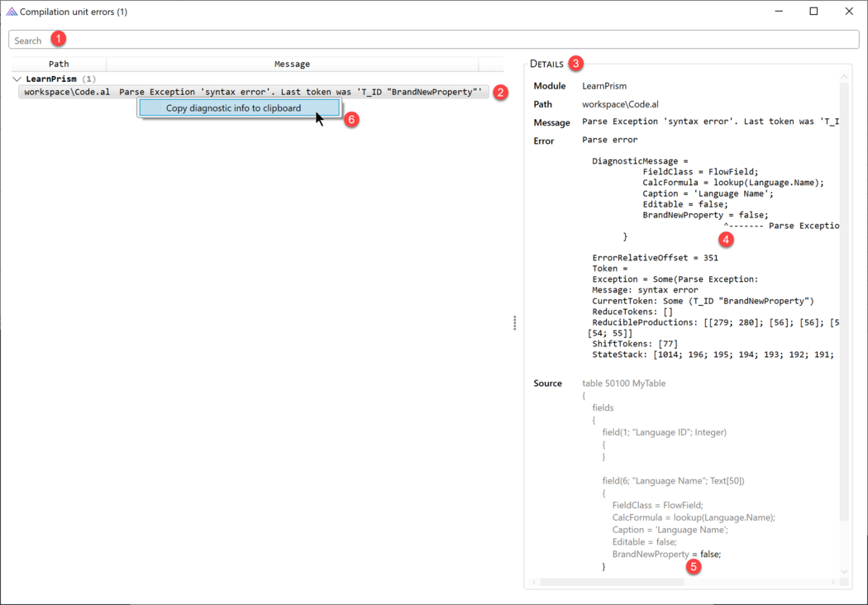Select the LearnPrism module group row
The image size is (868, 605).
pos(61,79)
